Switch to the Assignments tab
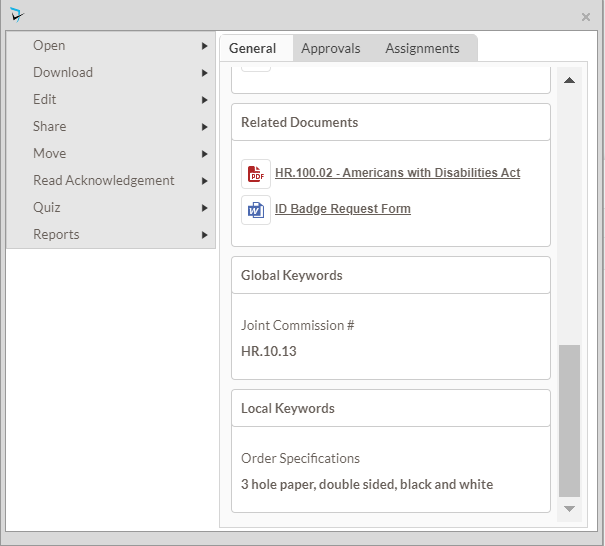 click(x=422, y=48)
